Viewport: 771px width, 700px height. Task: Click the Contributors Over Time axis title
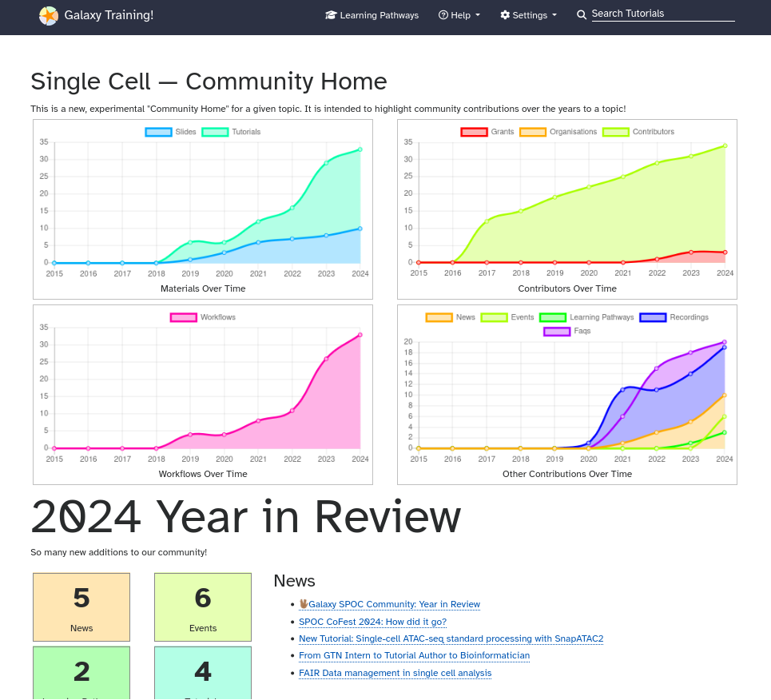tap(567, 288)
